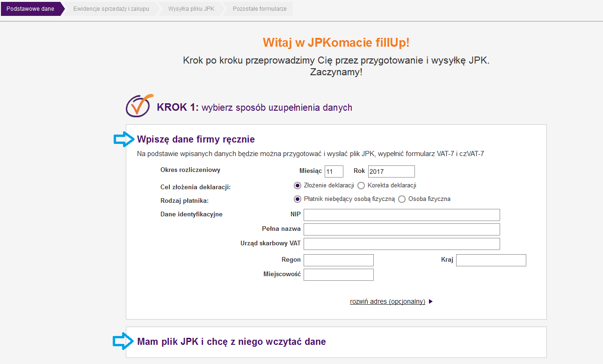Image resolution: width=603 pixels, height=364 pixels.
Task: Go to Wysyłka pliku JPK tab
Action: [191, 9]
